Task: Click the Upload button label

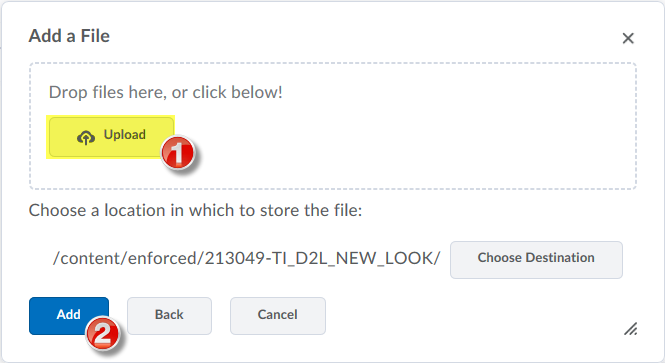Action: [x=125, y=135]
